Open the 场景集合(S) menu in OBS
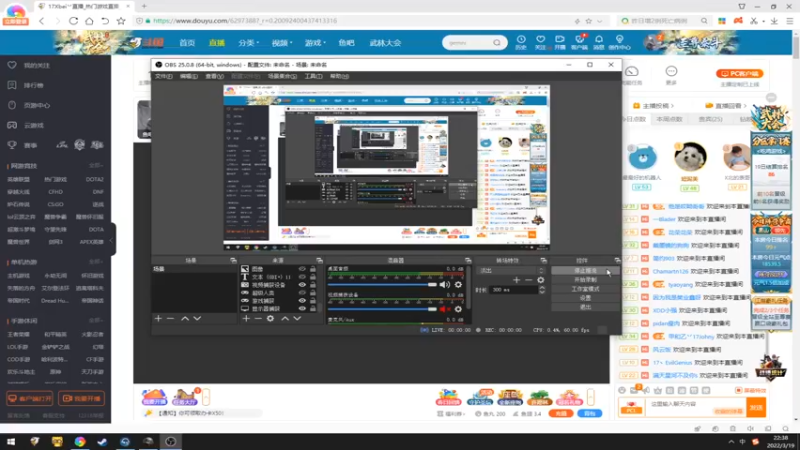The image size is (800, 450). click(x=282, y=76)
